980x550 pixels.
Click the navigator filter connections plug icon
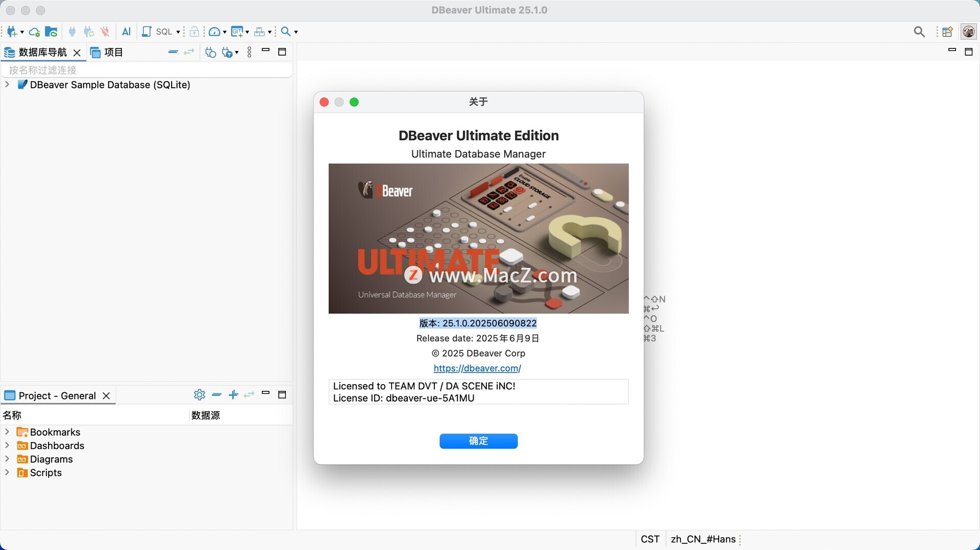click(x=228, y=52)
